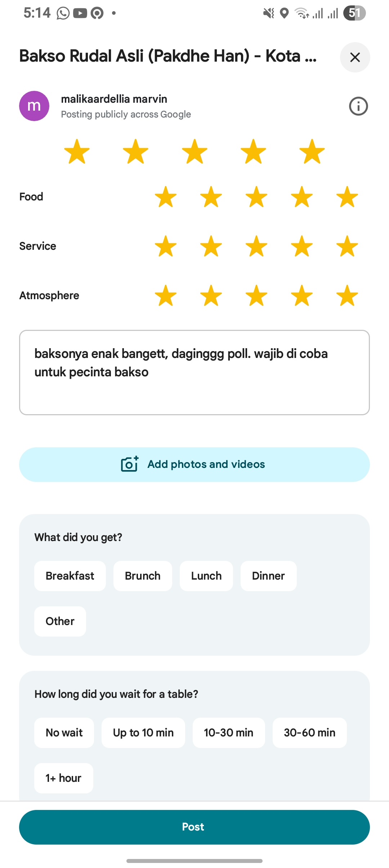This screenshot has height=868, width=389.
Task: Tap Add photos and videos button
Action: point(206,464)
